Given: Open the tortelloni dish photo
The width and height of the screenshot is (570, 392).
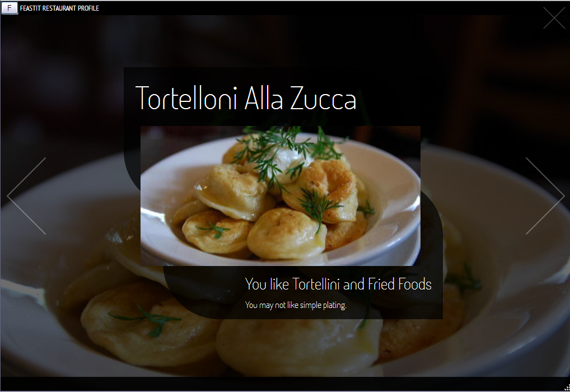Looking at the screenshot, I should (281, 195).
